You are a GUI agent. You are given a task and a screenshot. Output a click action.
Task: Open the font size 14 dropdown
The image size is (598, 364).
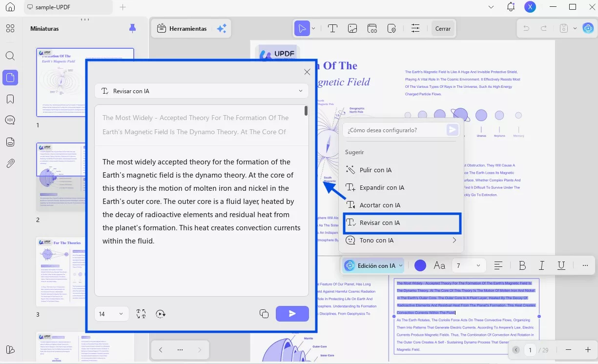(x=111, y=314)
